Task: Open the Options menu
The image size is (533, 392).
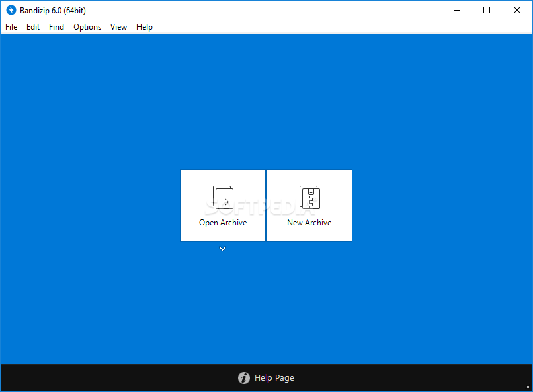Action: (x=87, y=27)
